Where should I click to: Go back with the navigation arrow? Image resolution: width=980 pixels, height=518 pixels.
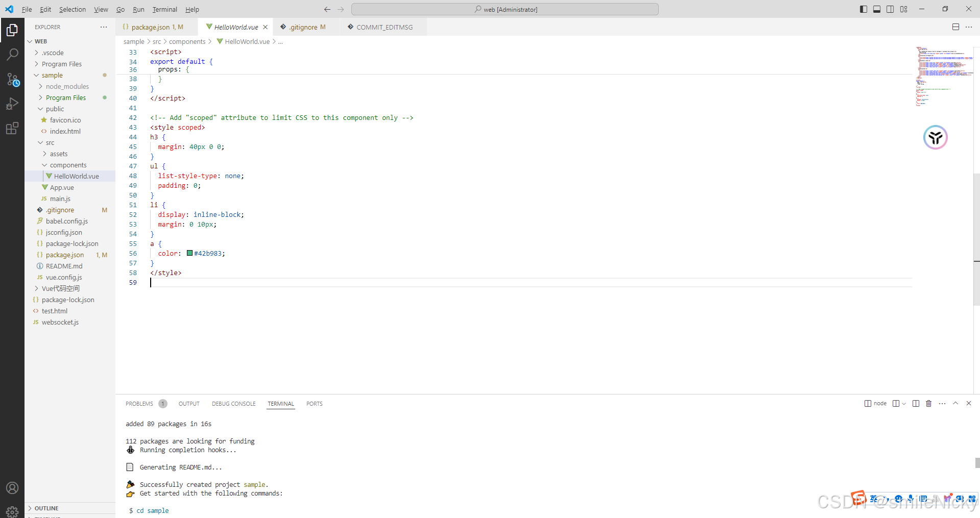[x=327, y=9]
